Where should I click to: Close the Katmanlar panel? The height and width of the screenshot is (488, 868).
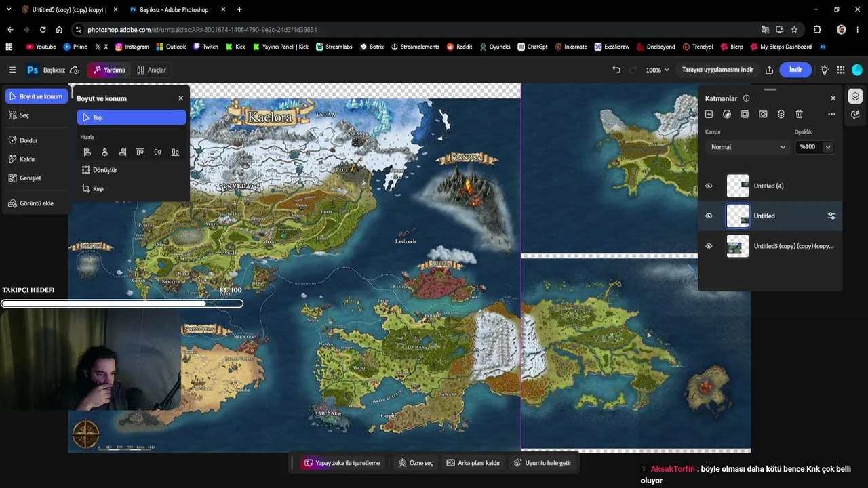(x=833, y=98)
